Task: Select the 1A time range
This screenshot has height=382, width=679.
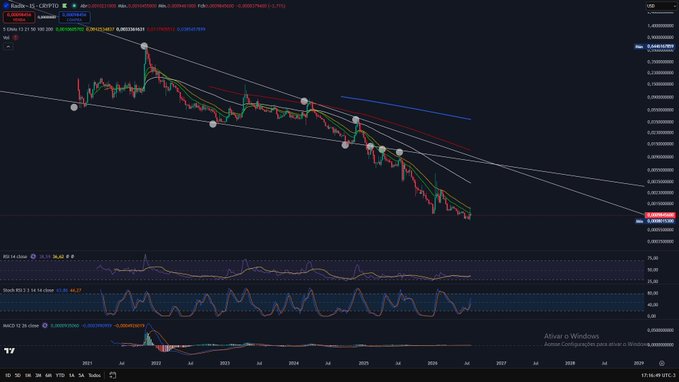Action: tap(72, 375)
